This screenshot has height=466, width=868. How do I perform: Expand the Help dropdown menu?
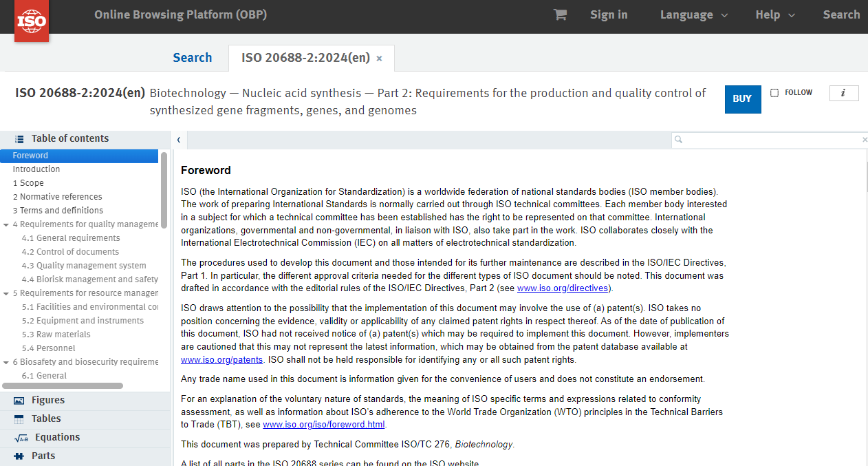click(x=774, y=14)
